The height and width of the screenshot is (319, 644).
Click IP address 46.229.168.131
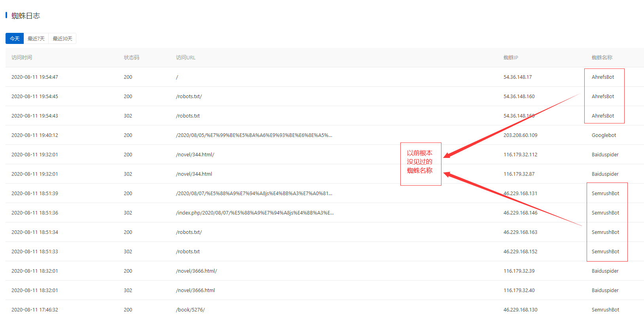coord(520,193)
